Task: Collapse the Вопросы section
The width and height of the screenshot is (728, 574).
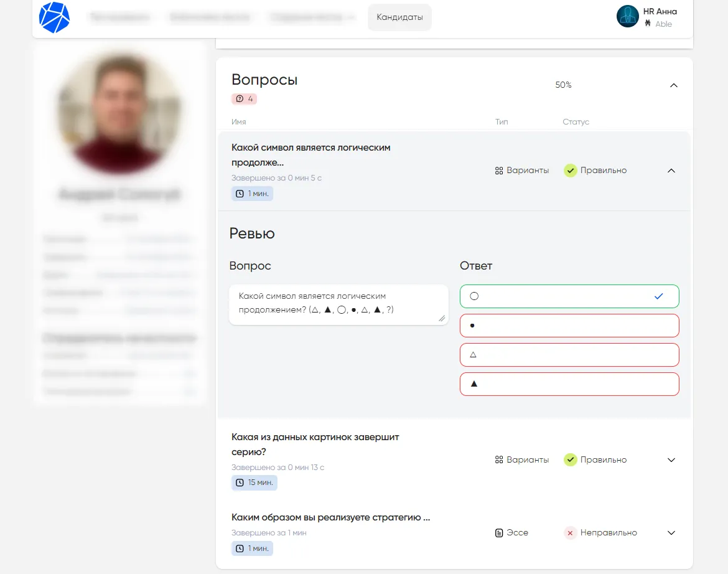Action: (673, 85)
